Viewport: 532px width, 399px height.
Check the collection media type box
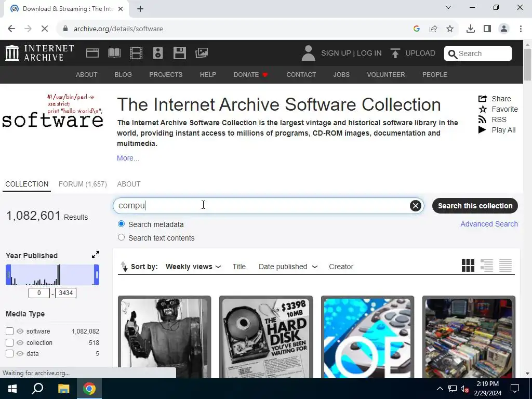(9, 343)
